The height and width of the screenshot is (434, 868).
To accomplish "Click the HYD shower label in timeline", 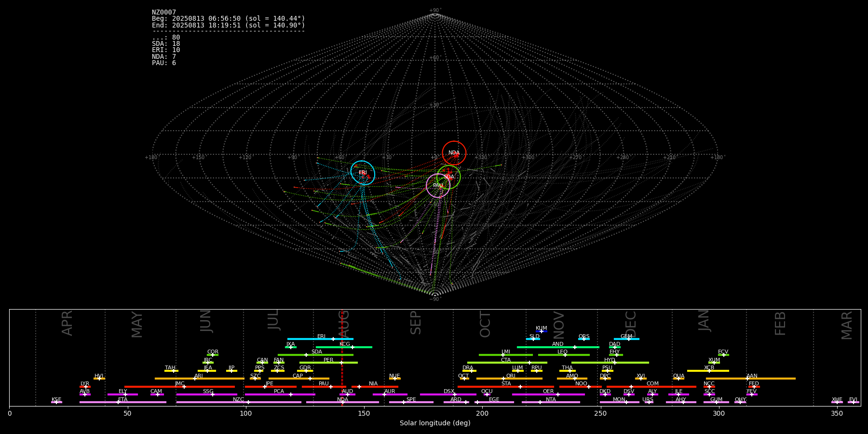I will coord(610,360).
